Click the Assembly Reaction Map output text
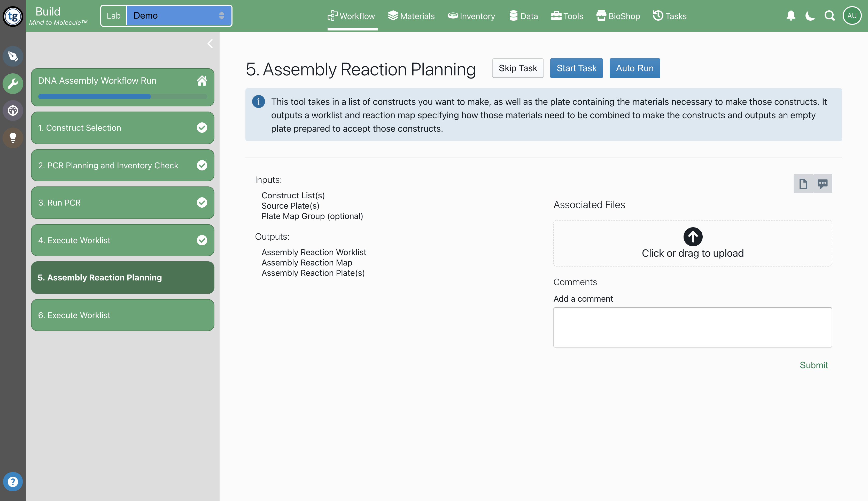This screenshot has height=501, width=868. [x=307, y=263]
